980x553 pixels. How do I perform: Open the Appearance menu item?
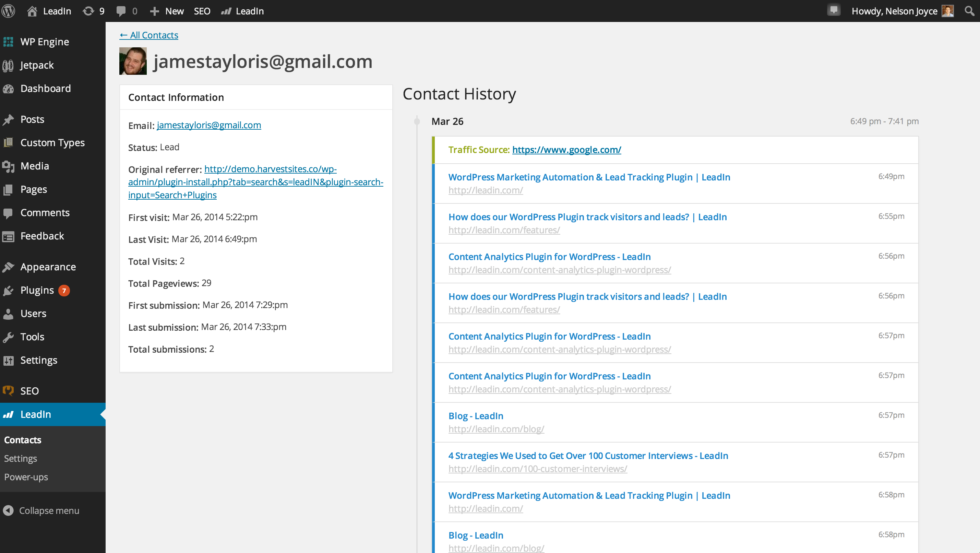coord(52,267)
